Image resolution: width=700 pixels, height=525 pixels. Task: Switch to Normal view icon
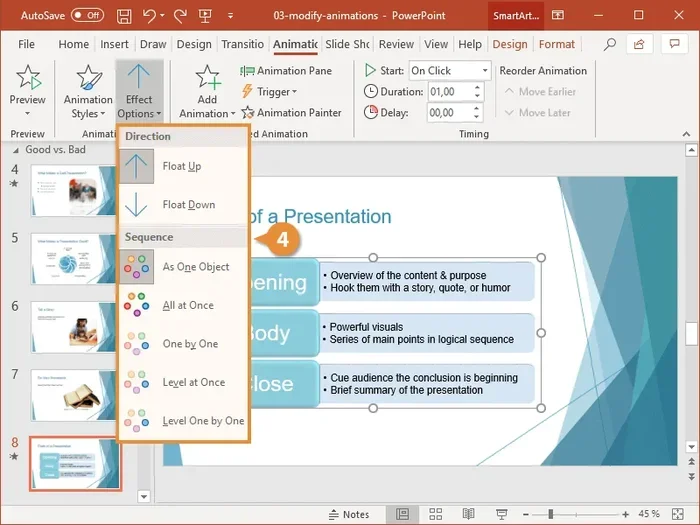click(402, 514)
